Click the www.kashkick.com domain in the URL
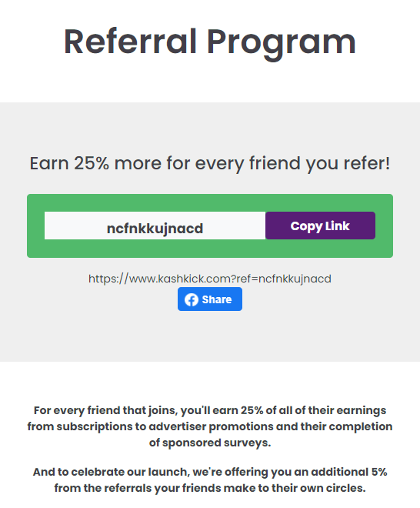Image resolution: width=420 pixels, height=508 pixels. pos(180,279)
